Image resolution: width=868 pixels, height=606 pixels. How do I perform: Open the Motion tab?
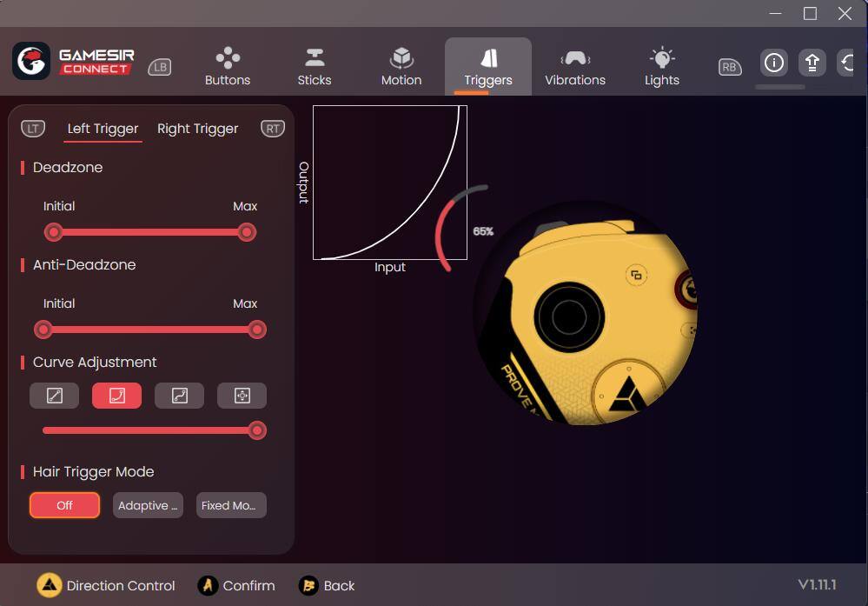[x=401, y=67]
